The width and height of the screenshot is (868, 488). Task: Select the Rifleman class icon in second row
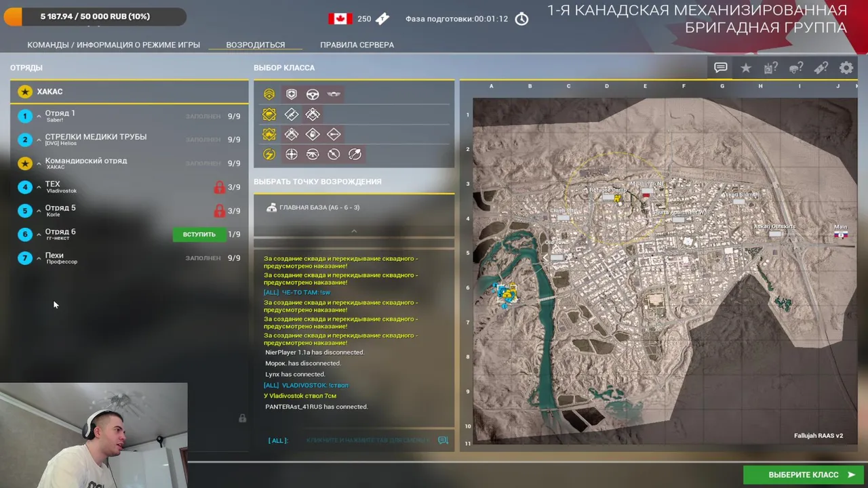point(292,115)
